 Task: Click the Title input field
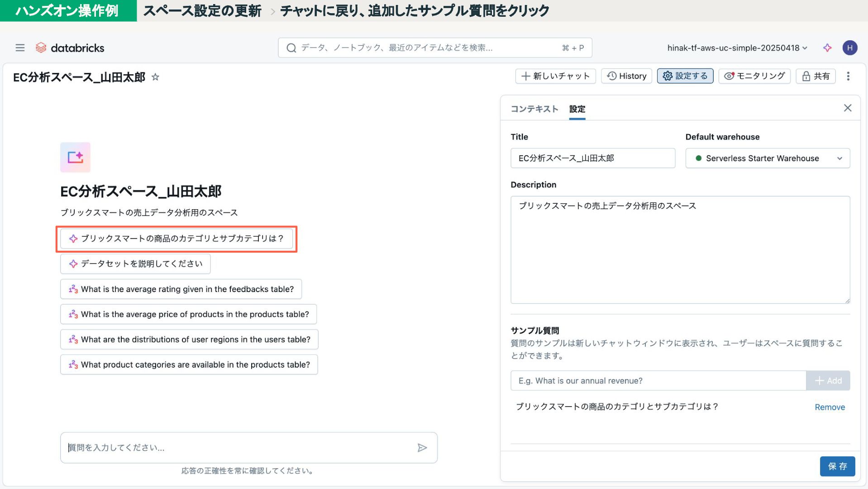[593, 158]
